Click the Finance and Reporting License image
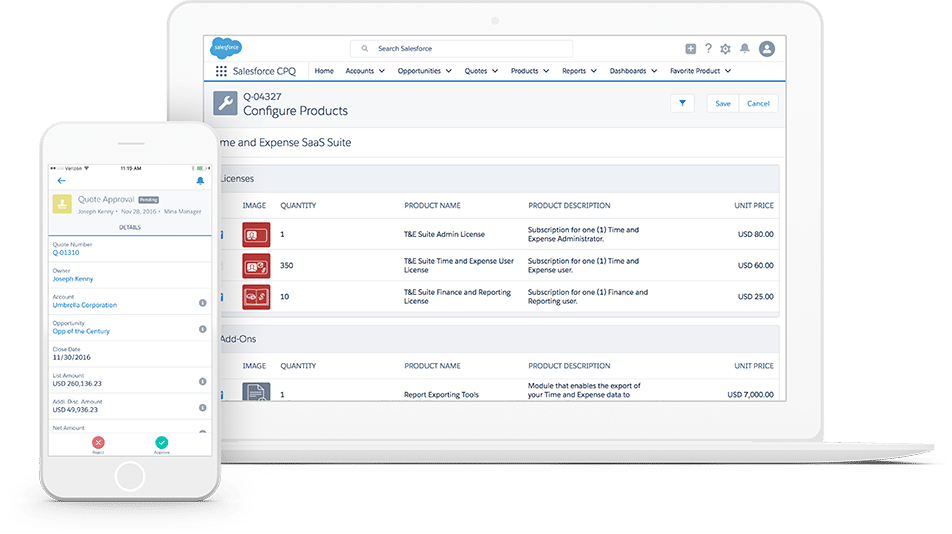The image size is (952, 534). pos(256,297)
